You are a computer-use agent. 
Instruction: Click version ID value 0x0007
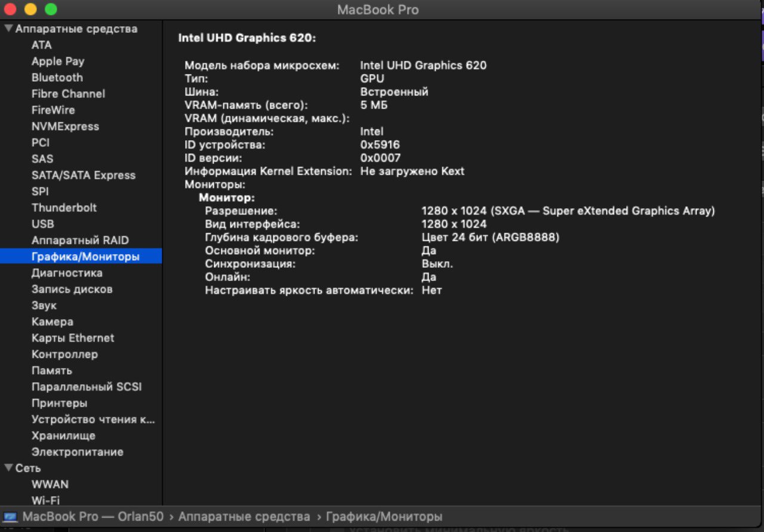point(381,158)
